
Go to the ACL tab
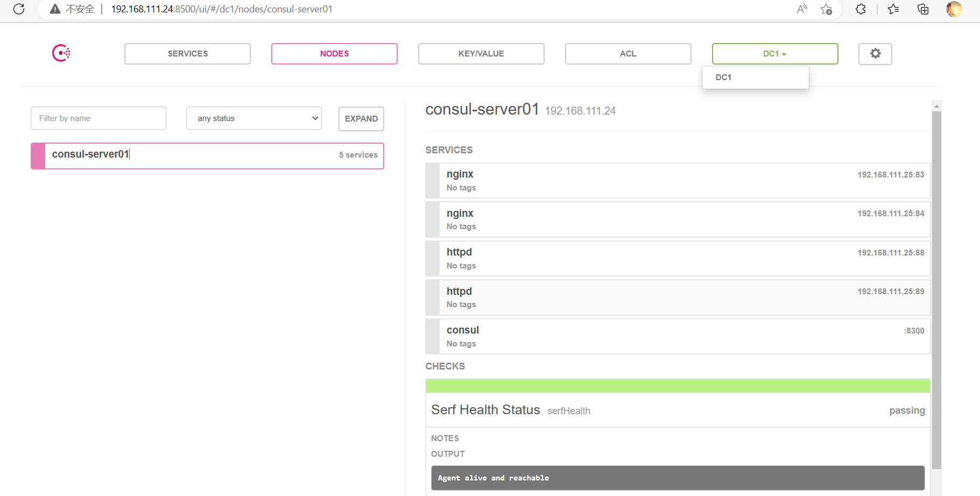(x=628, y=54)
